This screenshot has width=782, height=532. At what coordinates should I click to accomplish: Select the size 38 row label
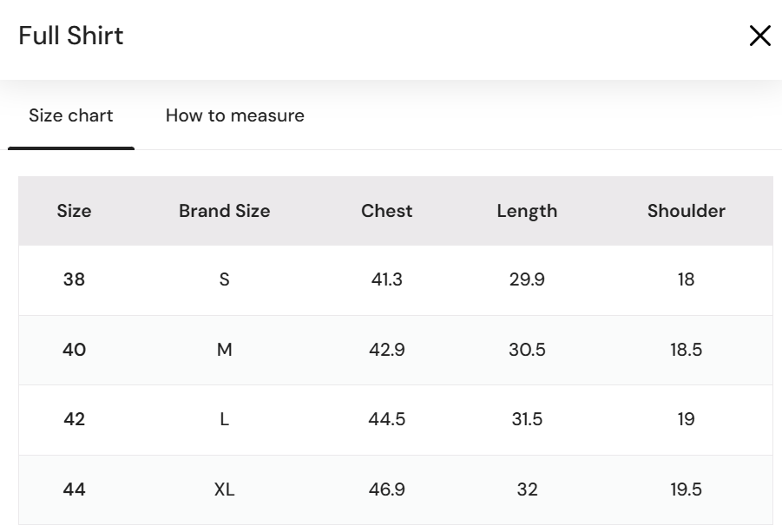pyautogui.click(x=74, y=279)
